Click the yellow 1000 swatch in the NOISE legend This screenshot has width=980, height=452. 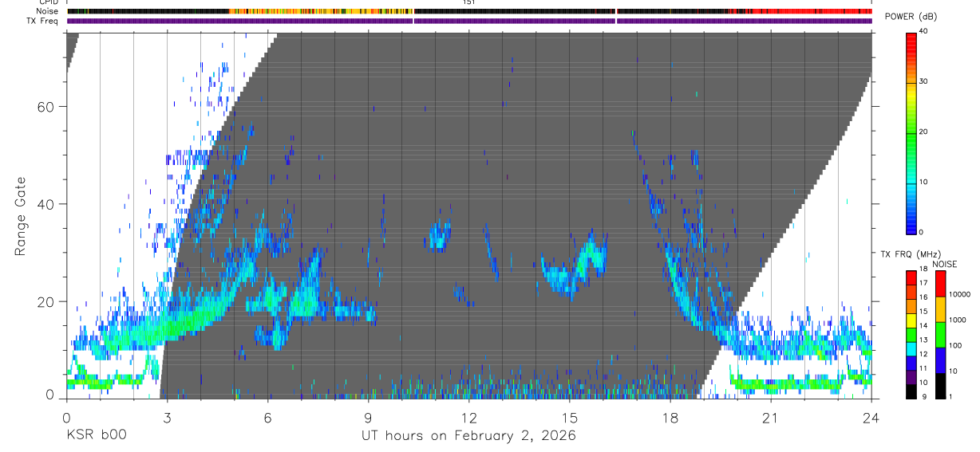941,309
